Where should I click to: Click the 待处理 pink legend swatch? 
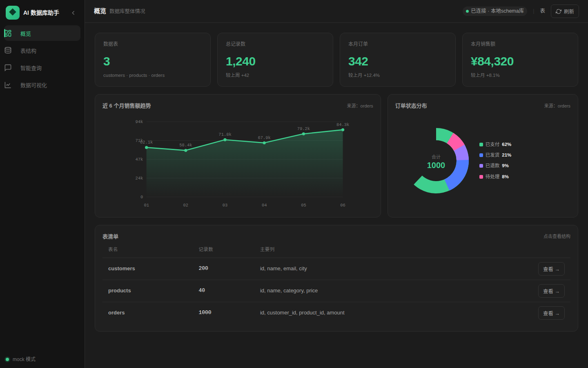pos(481,177)
